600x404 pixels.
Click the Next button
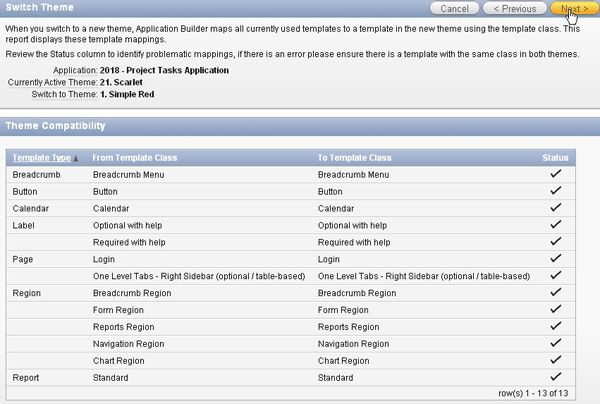[571, 8]
